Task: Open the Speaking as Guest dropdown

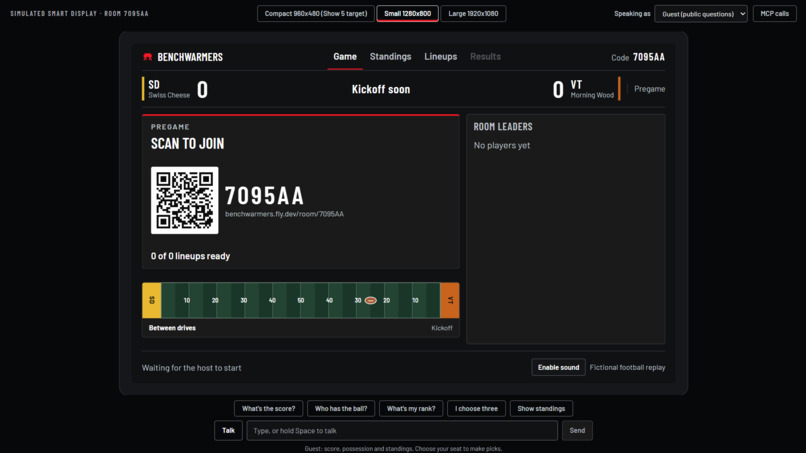Action: coord(701,14)
